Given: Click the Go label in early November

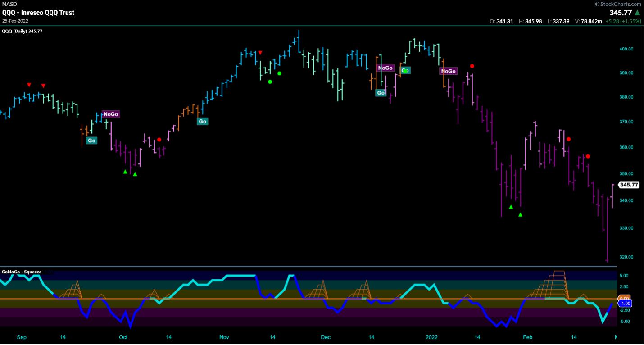Looking at the screenshot, I should click(x=202, y=121).
